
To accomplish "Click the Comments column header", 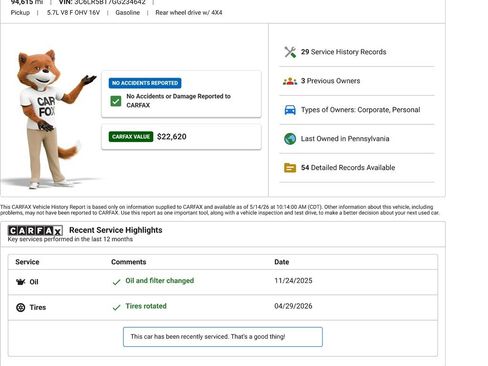I will 129,262.
